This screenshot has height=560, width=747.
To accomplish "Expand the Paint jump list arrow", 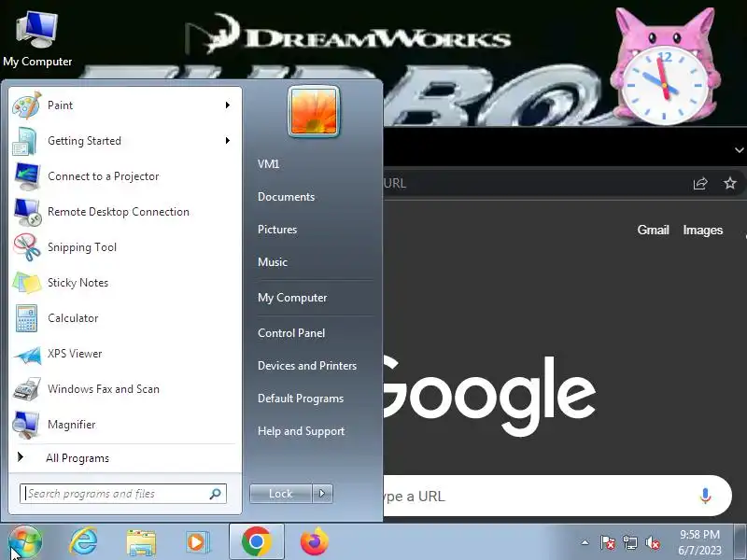I will pos(228,105).
